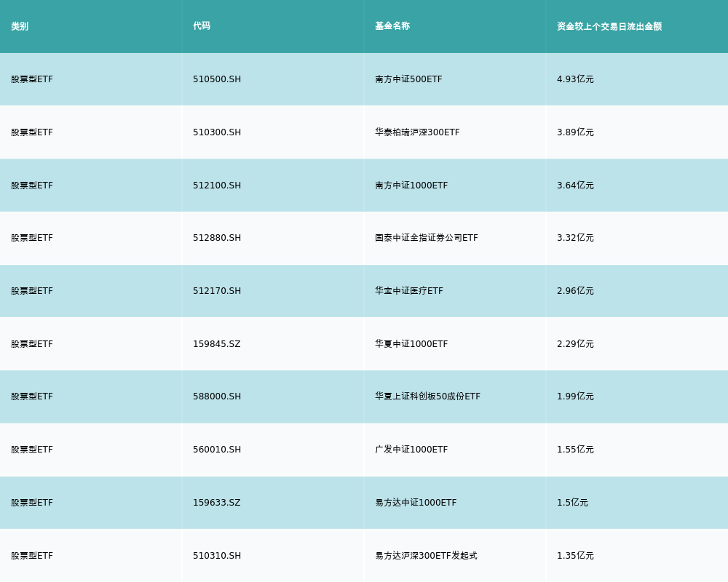Select fund name 南方中证500ETF
This screenshot has width=728, height=582.
point(408,79)
